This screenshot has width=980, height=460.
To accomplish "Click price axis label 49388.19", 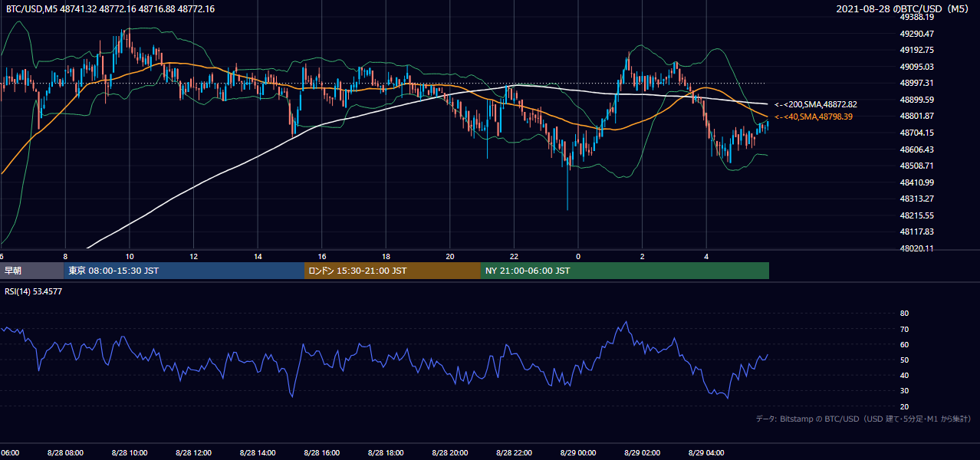I will [x=916, y=17].
